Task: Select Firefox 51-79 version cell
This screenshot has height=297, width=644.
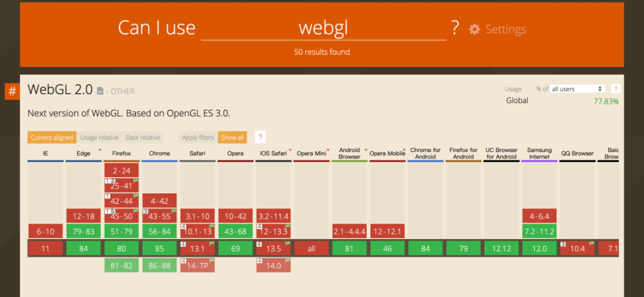Action: click(122, 231)
